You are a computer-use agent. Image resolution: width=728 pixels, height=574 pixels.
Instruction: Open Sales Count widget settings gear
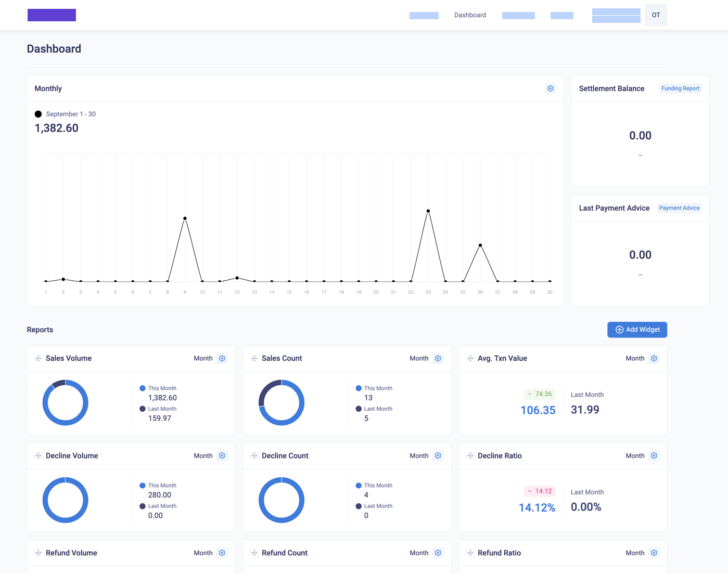coord(438,358)
